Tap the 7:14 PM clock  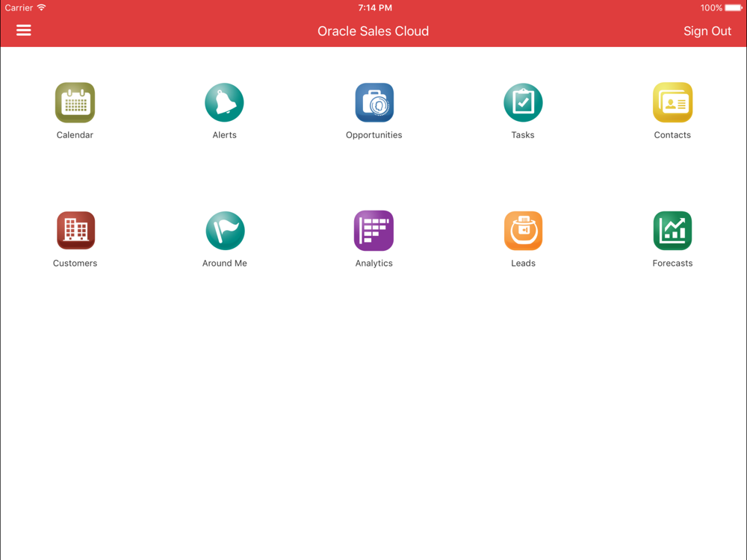(x=375, y=7)
